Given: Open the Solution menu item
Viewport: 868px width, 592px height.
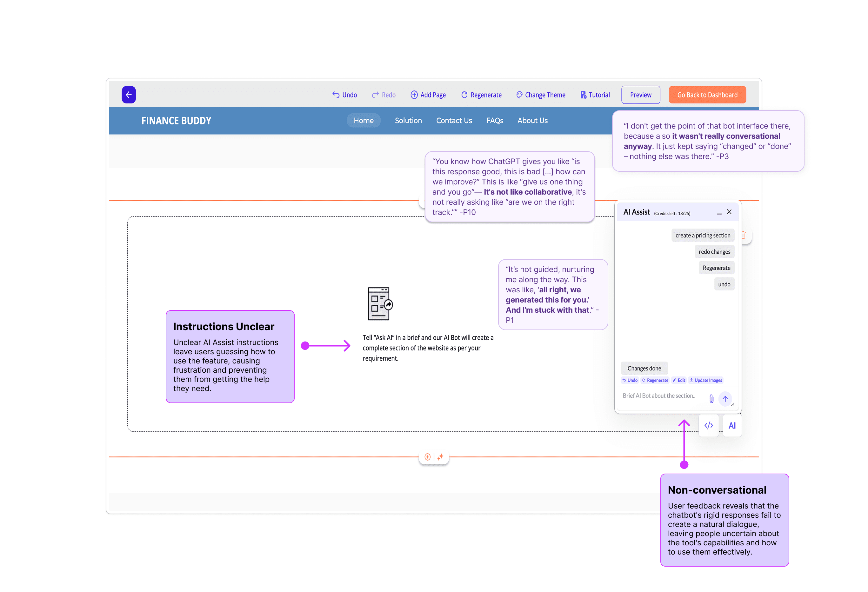Looking at the screenshot, I should click(408, 121).
